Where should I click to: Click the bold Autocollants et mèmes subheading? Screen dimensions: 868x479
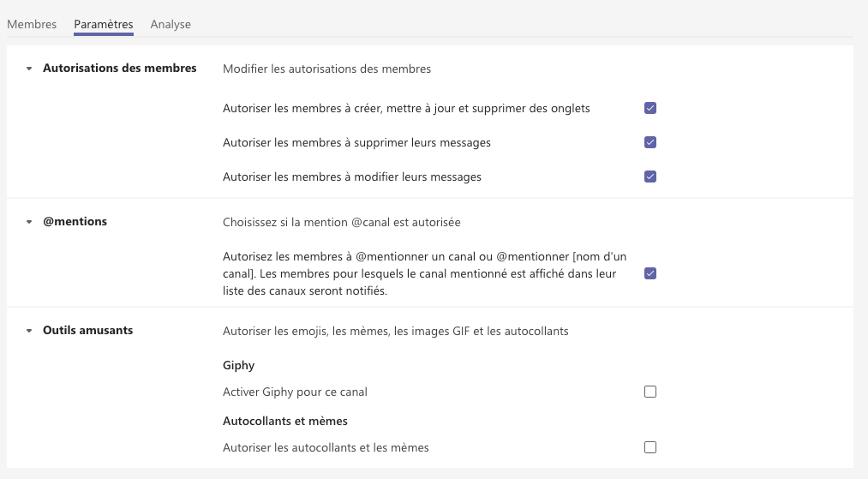click(x=284, y=421)
